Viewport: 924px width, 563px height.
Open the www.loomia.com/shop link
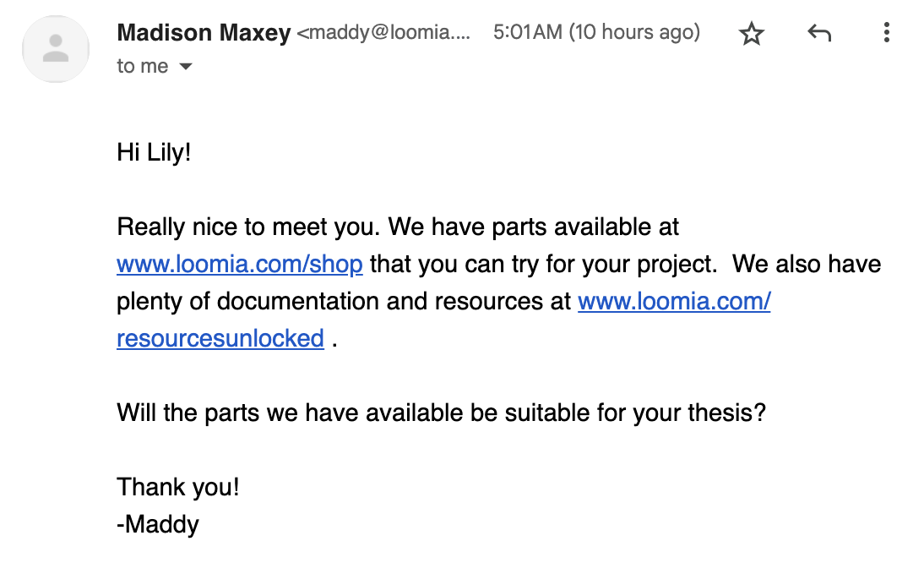click(240, 265)
